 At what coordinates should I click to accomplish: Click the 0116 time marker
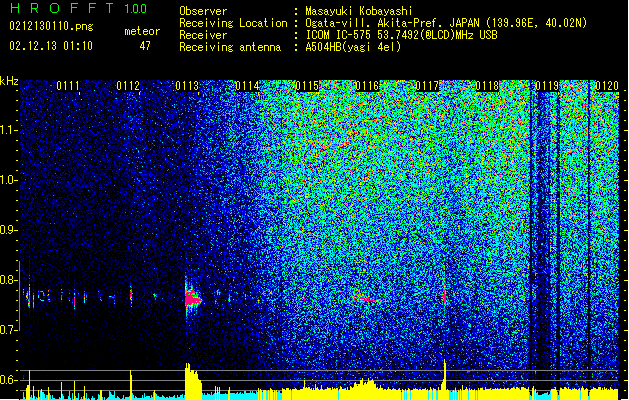click(x=367, y=86)
